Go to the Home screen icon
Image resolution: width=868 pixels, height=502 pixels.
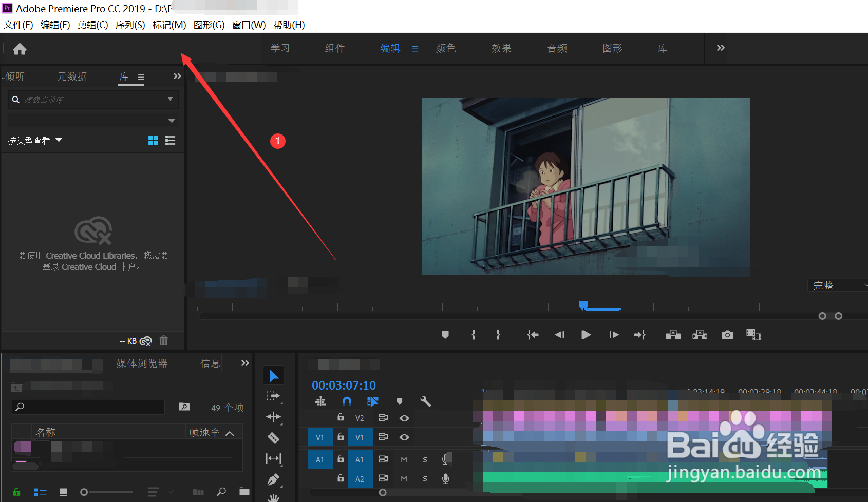coord(20,49)
